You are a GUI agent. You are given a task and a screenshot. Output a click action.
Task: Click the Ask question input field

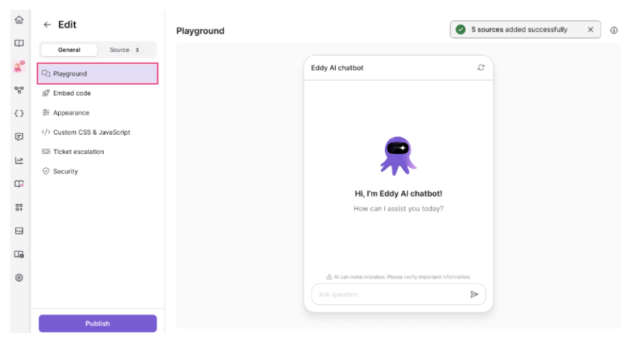[390, 294]
